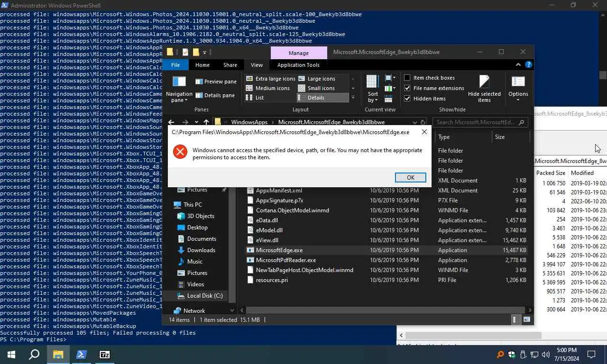Expand the layout gallery More arrow

352,98
